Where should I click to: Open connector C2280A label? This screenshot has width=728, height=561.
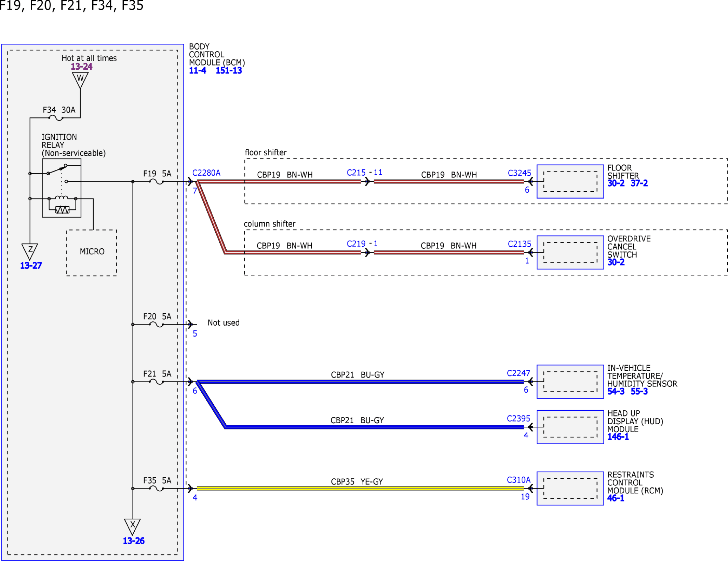206,173
